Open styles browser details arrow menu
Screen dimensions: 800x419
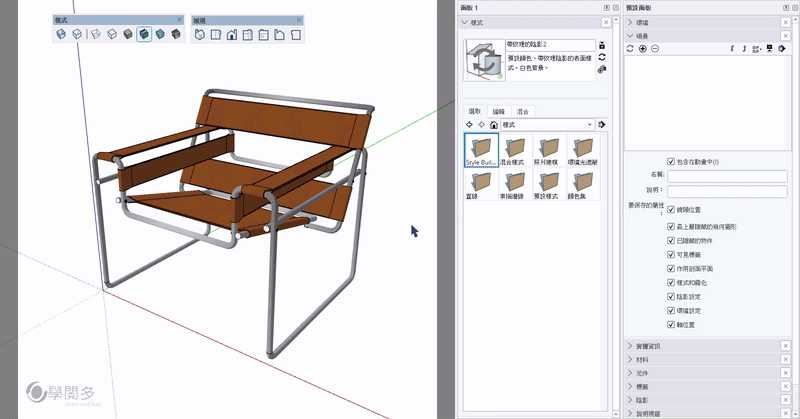602,125
